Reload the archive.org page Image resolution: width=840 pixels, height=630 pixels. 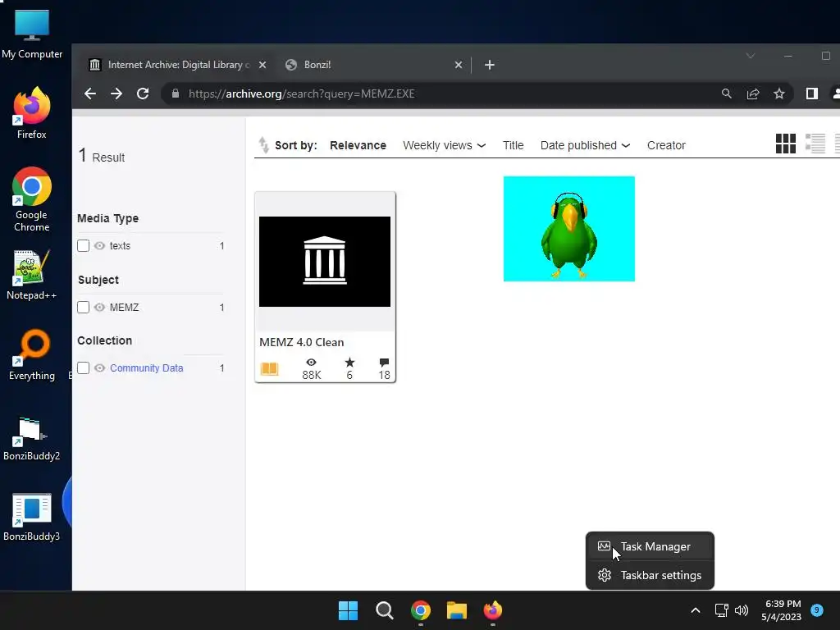[x=143, y=94]
